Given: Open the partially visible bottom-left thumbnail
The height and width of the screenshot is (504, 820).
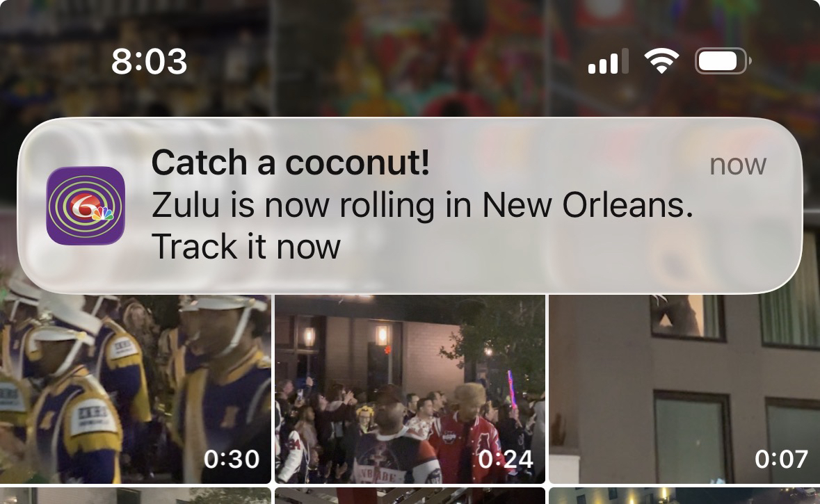Looking at the screenshot, I should click(136, 496).
